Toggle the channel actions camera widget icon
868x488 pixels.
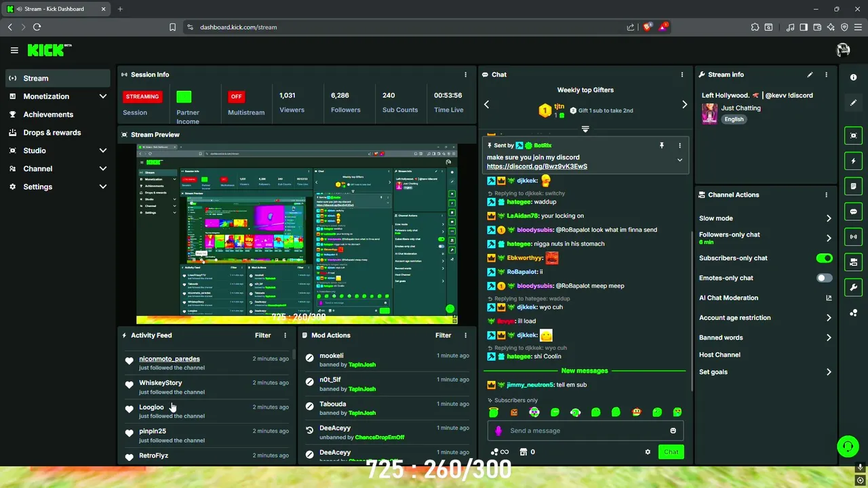click(853, 262)
